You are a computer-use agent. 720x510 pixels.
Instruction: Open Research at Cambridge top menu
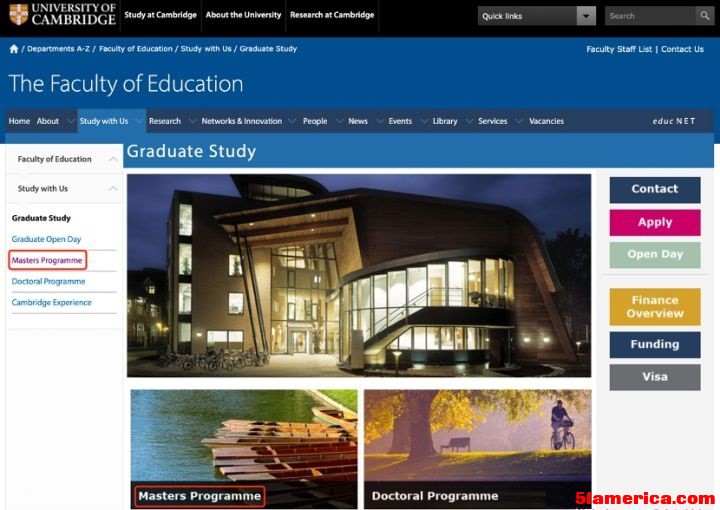(332, 15)
